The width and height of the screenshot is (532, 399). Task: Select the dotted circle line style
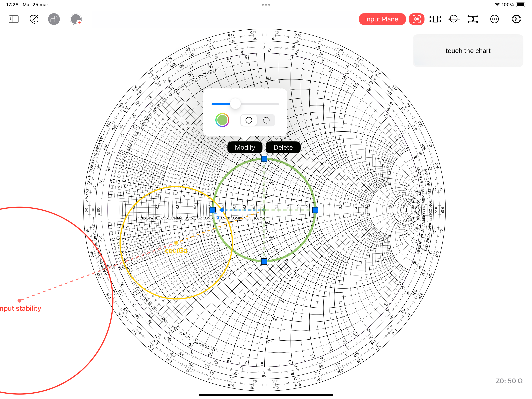(266, 120)
